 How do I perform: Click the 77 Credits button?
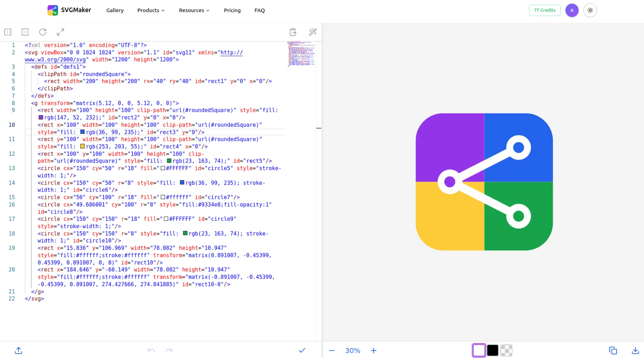pos(545,10)
